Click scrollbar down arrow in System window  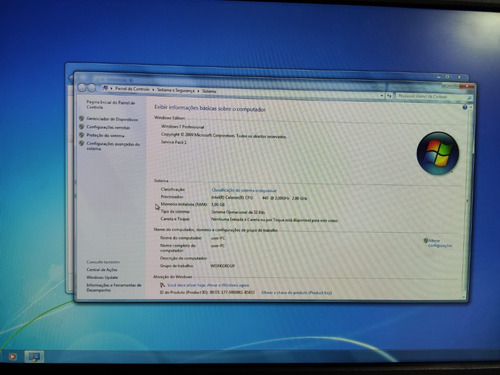click(464, 296)
